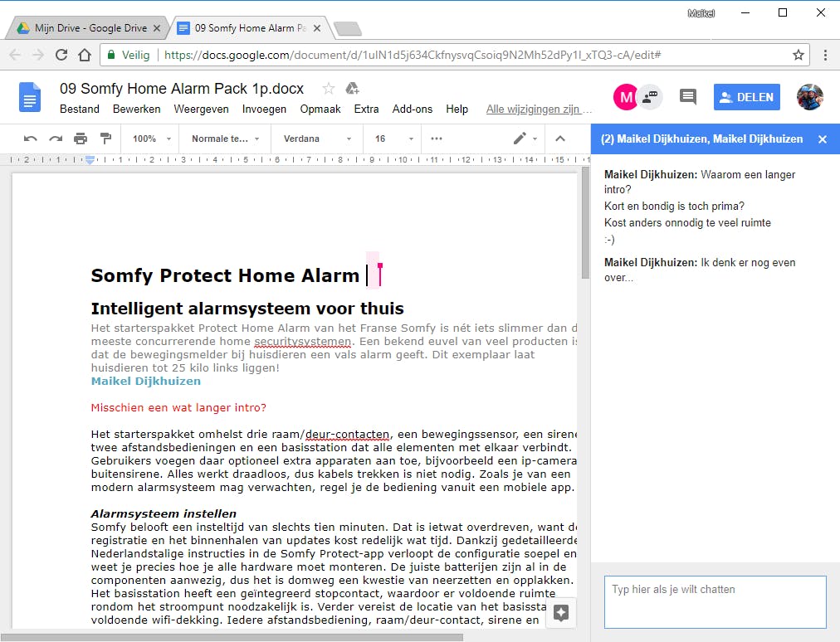Viewport: 840px width, 642px height.
Task: Open the 100% zoom dropdown
Action: pos(152,139)
